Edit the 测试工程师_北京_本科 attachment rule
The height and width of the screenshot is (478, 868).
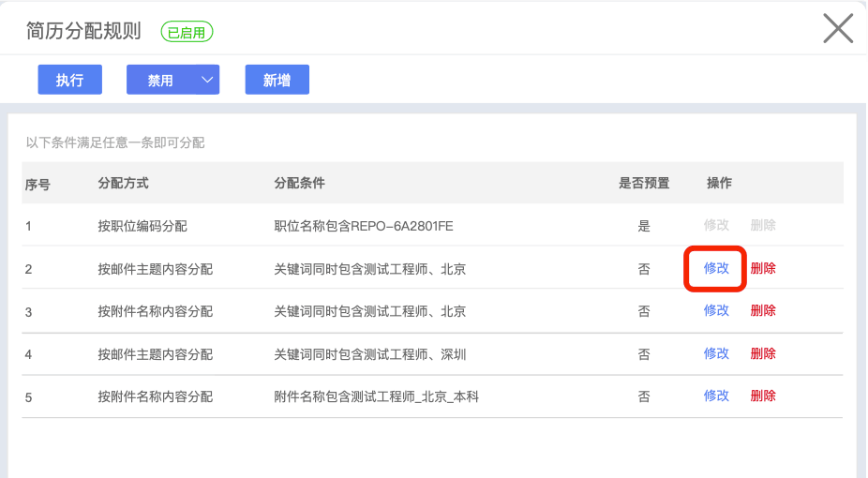[x=716, y=396]
